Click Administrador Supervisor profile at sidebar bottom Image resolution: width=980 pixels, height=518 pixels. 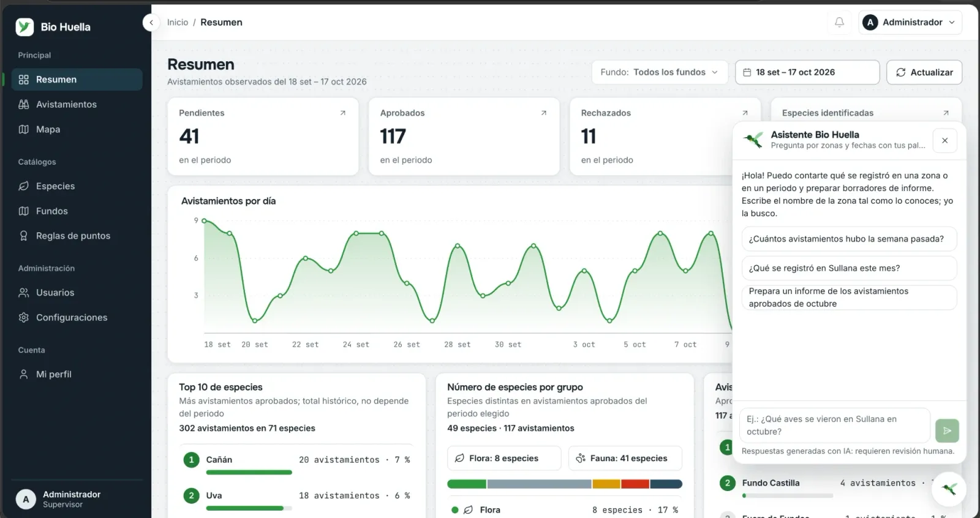pyautogui.click(x=77, y=499)
